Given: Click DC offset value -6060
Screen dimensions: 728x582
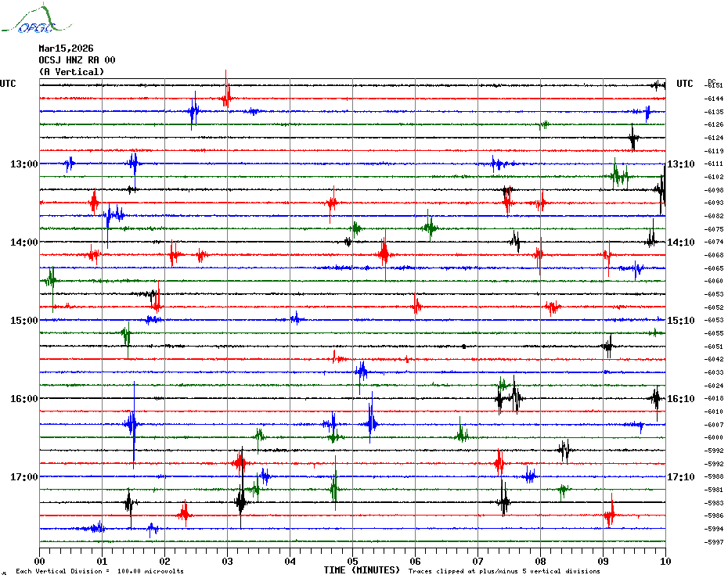Looking at the screenshot, I should (x=714, y=281).
